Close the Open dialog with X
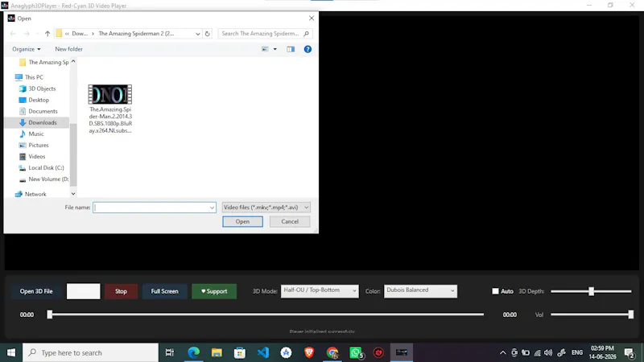Viewport: 644px width, 362px height. [x=312, y=18]
